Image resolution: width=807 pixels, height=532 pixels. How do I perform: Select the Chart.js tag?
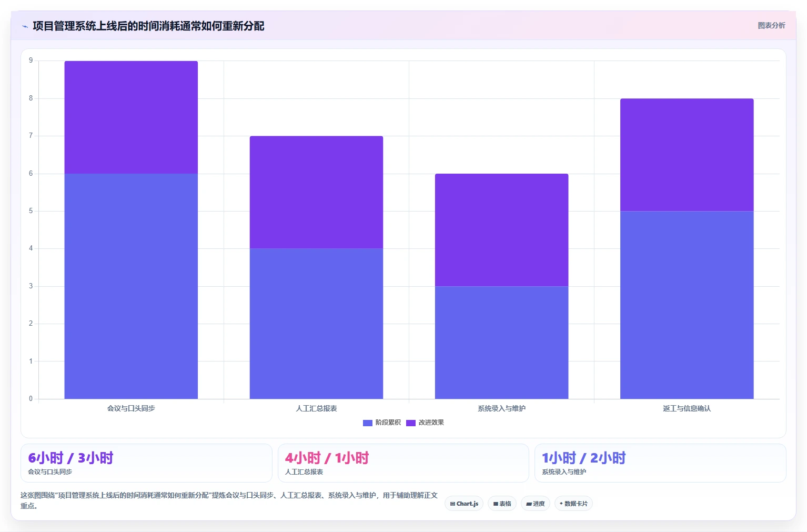[x=464, y=504]
